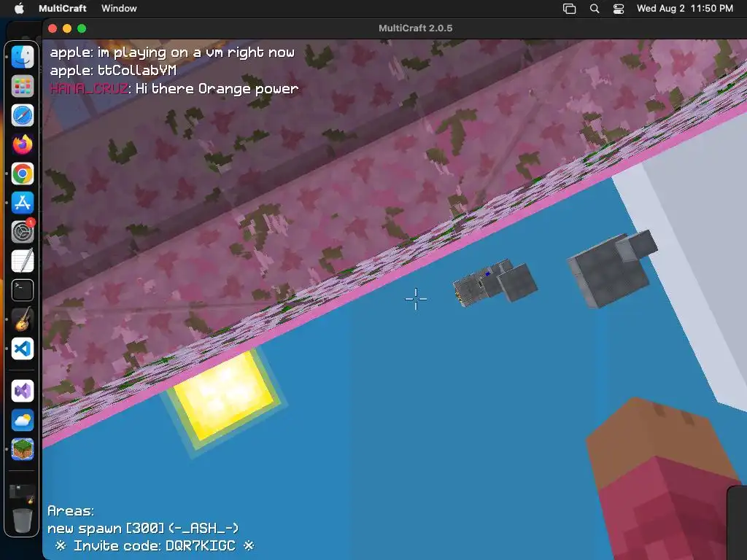Screen dimensions: 747x560
Task: Open purple Visual Studio dock icon
Action: (23, 391)
